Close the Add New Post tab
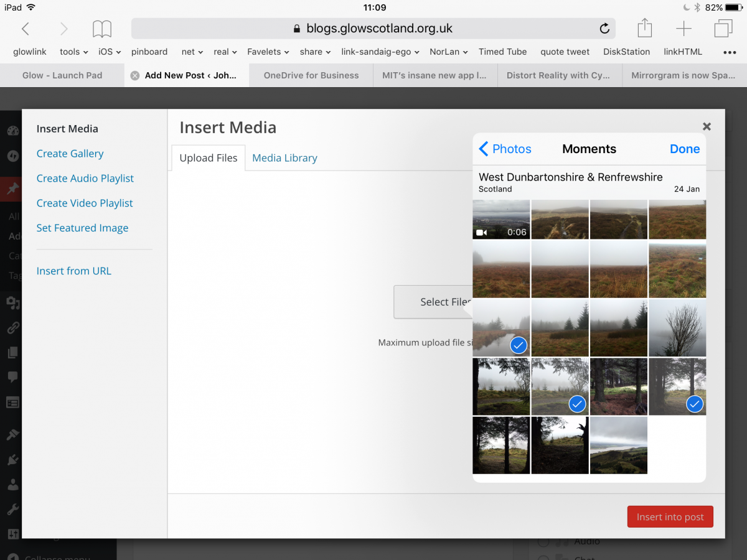This screenshot has height=560, width=747. pos(134,75)
